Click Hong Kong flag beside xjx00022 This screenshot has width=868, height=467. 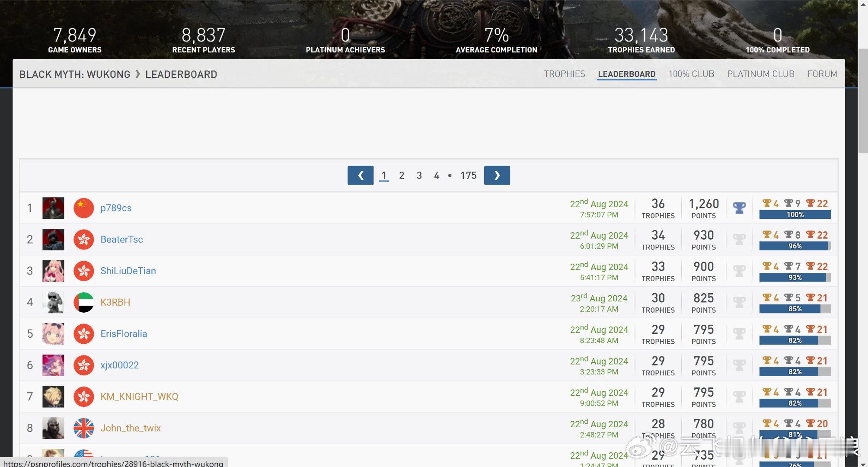tap(84, 365)
